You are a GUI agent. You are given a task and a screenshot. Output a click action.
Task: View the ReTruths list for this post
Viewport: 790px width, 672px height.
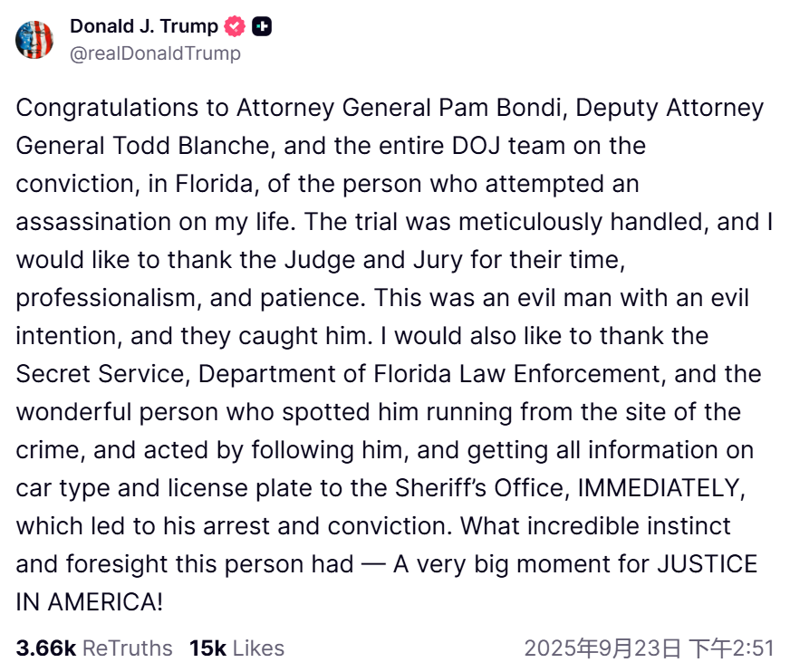pyautogui.click(x=127, y=648)
